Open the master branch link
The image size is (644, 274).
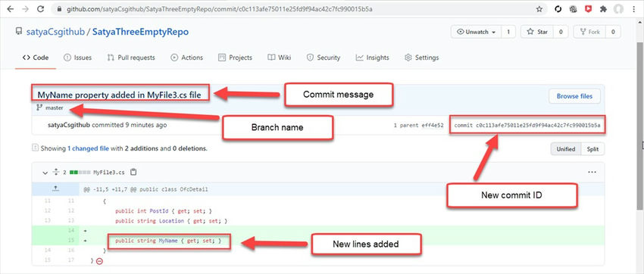55,108
